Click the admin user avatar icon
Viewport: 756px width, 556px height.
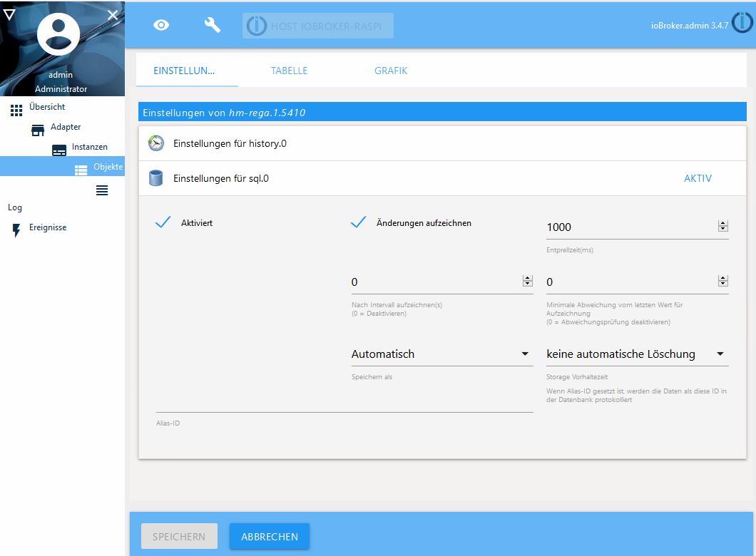point(58,34)
